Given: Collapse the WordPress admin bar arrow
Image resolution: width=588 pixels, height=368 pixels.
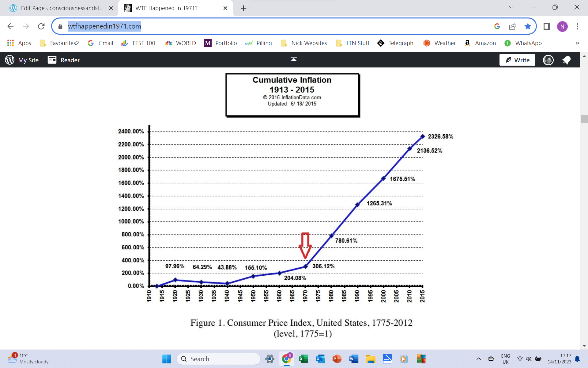Looking at the screenshot, I should 293,59.
